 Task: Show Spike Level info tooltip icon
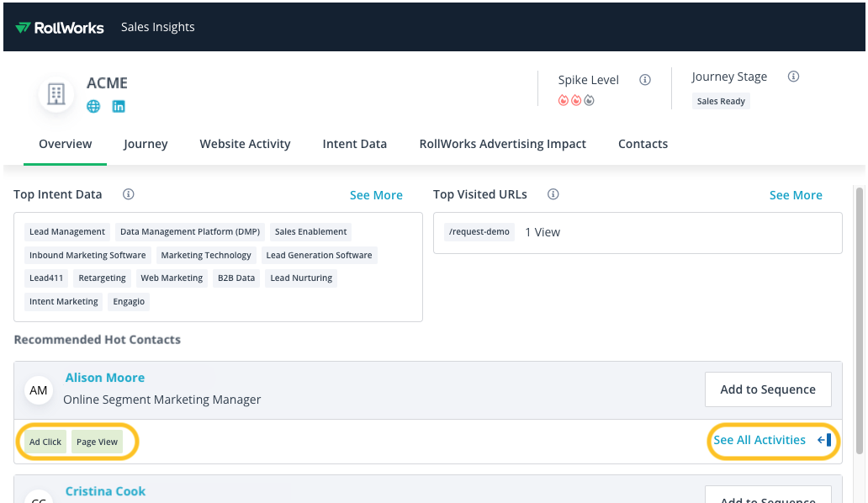[645, 80]
